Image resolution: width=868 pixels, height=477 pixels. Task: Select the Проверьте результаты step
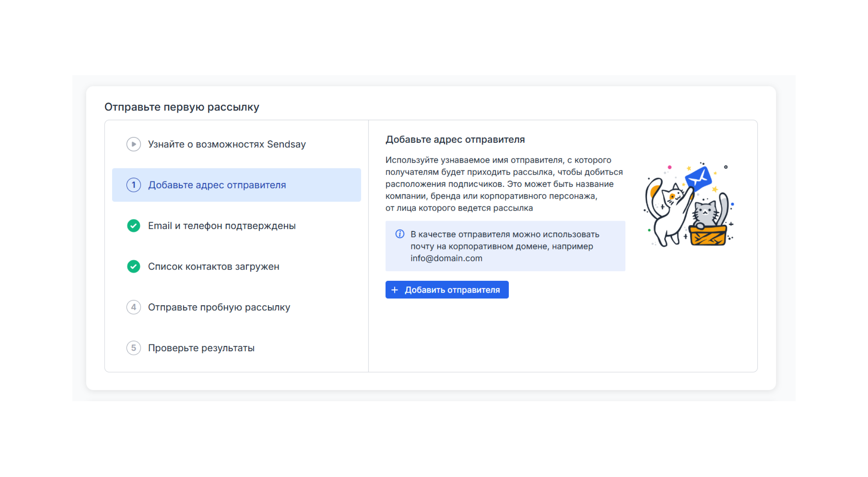click(x=237, y=348)
